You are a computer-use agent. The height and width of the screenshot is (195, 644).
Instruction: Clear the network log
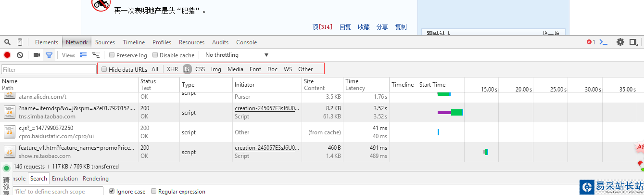tap(20, 55)
